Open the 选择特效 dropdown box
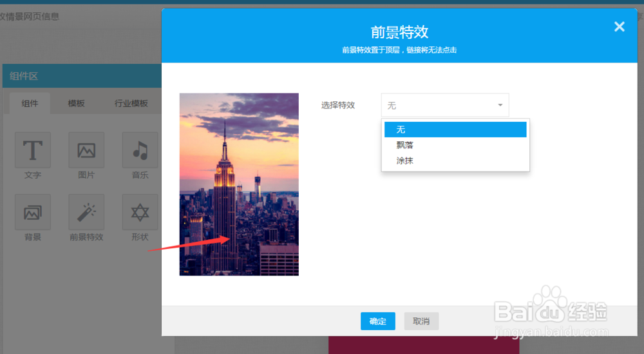The width and height of the screenshot is (644, 354). [445, 105]
